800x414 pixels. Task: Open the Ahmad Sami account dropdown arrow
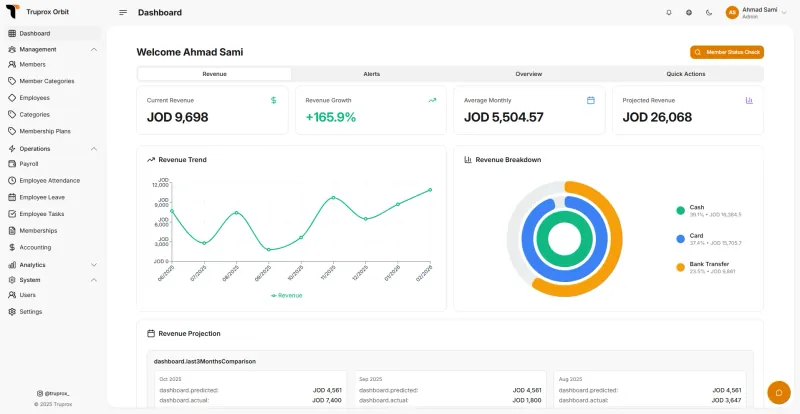tap(784, 13)
